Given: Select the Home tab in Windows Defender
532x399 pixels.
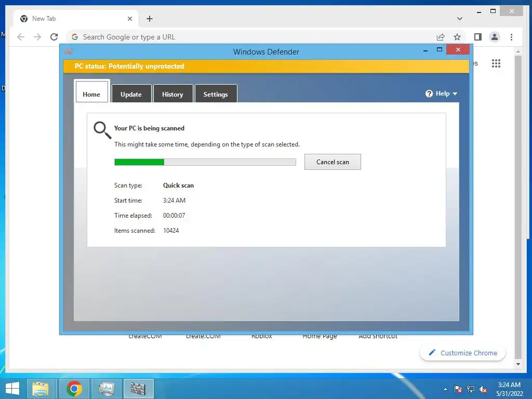Looking at the screenshot, I should pos(91,91).
